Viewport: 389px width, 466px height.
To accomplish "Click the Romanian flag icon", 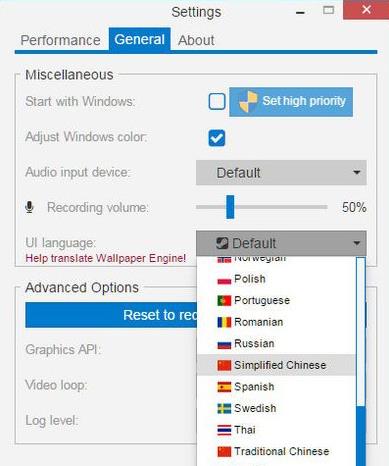I will [x=224, y=322].
